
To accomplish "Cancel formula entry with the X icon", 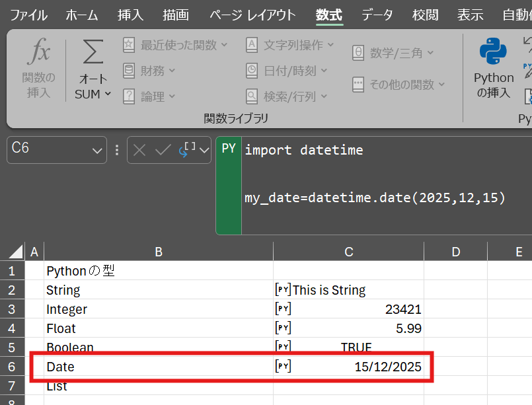I will point(139,150).
